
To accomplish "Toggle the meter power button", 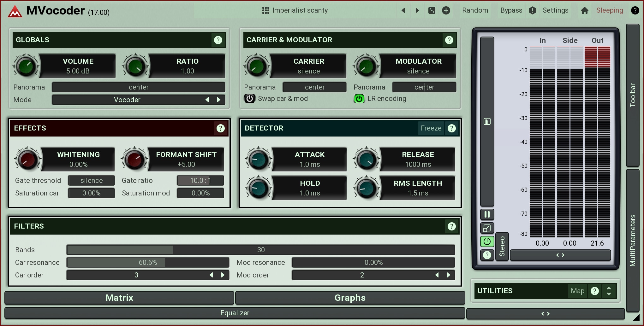I will point(487,242).
